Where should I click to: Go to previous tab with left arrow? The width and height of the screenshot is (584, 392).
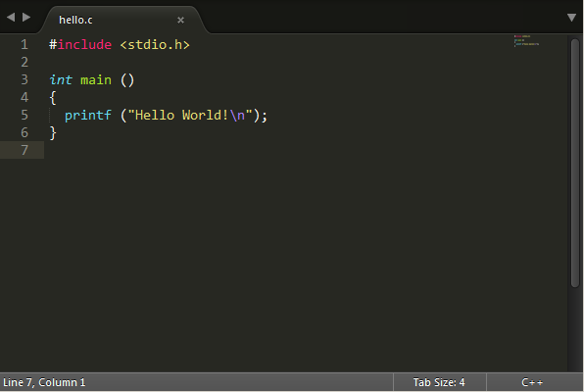[x=11, y=17]
